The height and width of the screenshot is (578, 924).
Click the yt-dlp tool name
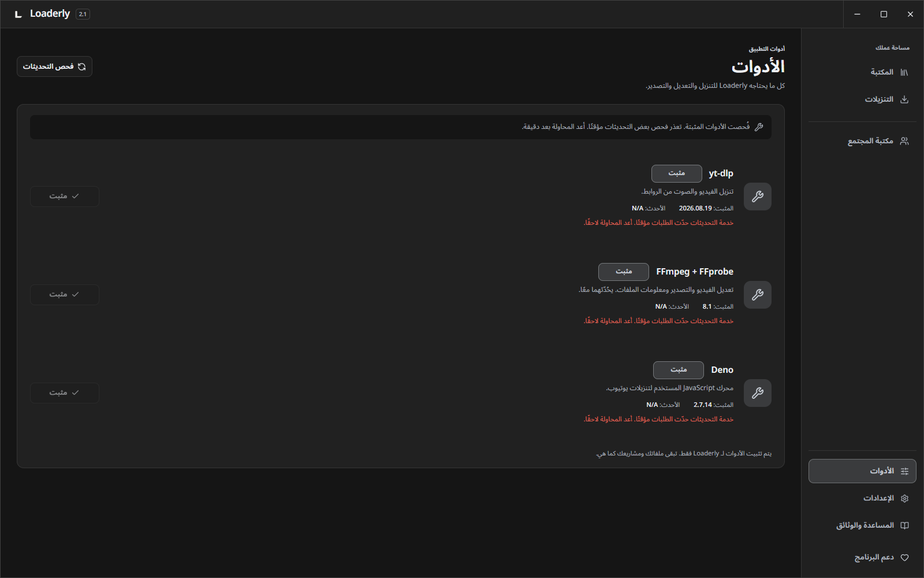[721, 173]
